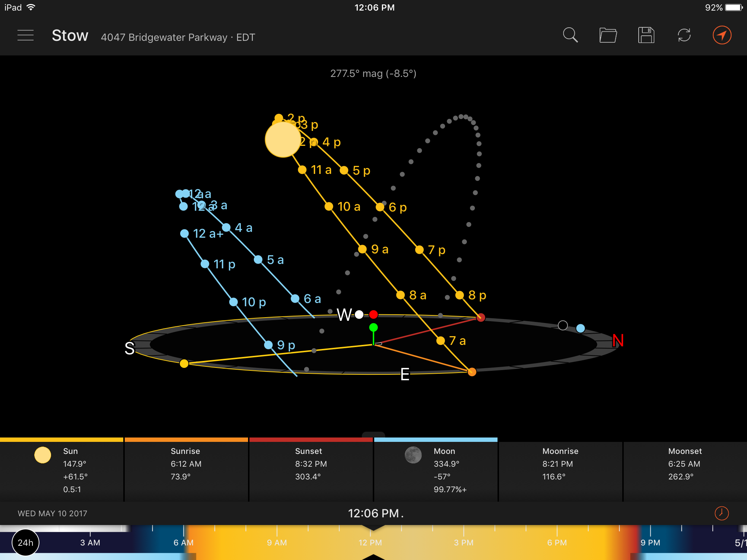Tap the white dot beside W

coord(359,315)
